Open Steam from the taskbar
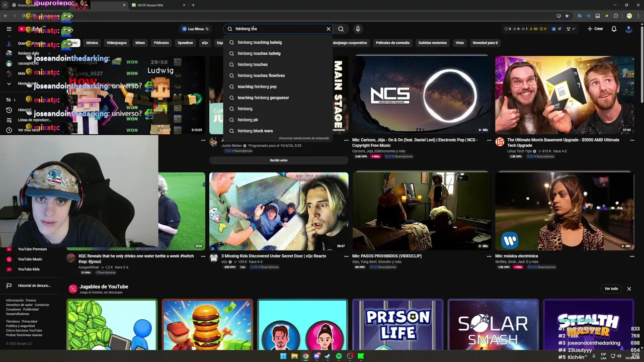Screen dimensions: 644x362 pyautogui.click(x=328, y=356)
